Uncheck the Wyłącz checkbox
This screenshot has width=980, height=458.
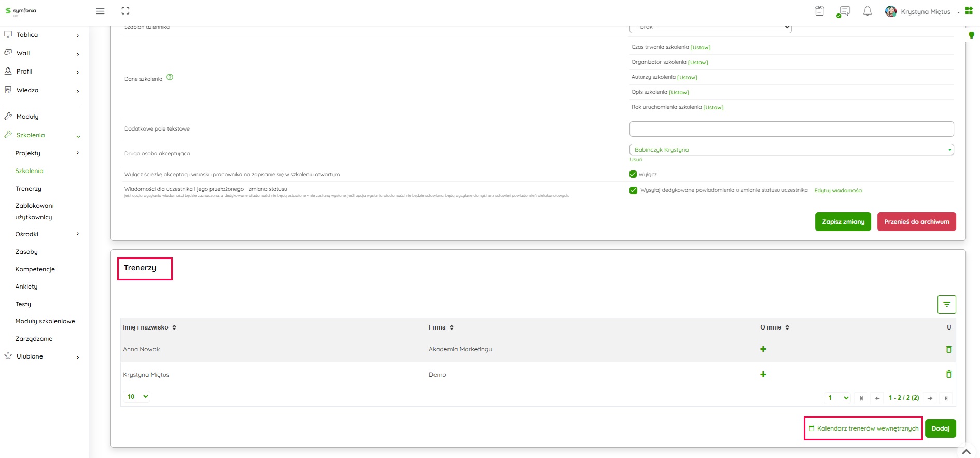(633, 174)
